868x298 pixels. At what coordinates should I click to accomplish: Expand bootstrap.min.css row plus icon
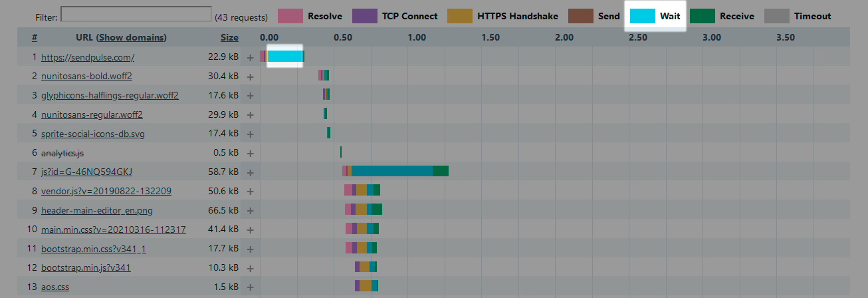click(x=251, y=249)
